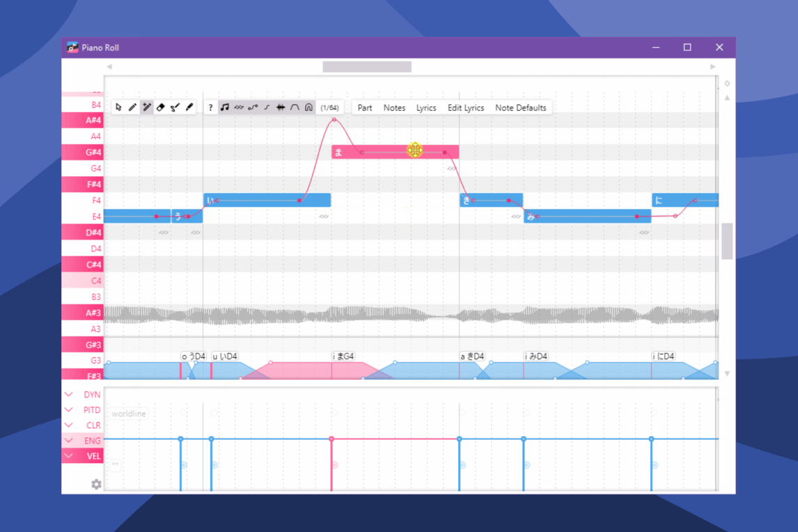
Task: Click the eighth-note display icon
Action: click(x=225, y=107)
